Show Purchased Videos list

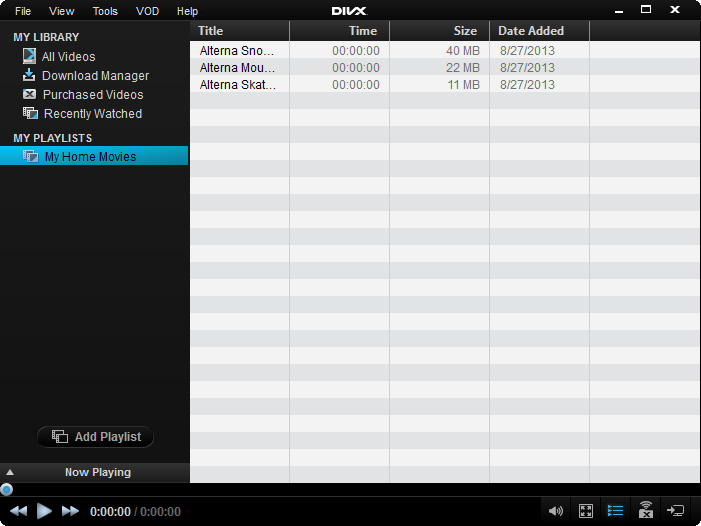pos(93,95)
